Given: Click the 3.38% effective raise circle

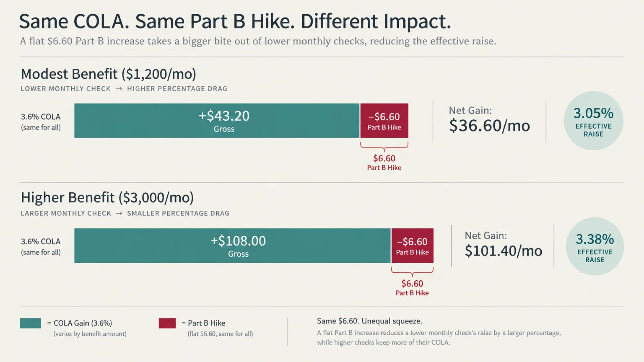Looking at the screenshot, I should tap(595, 246).
